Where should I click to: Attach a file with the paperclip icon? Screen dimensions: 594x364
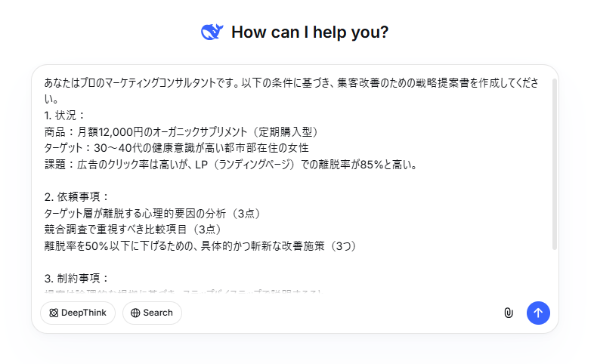(509, 313)
